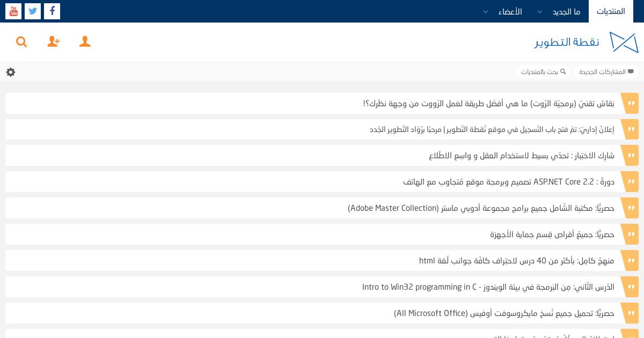Click quote icon beside the ASP.NET Core thread
644x338 pixels.
631,182
